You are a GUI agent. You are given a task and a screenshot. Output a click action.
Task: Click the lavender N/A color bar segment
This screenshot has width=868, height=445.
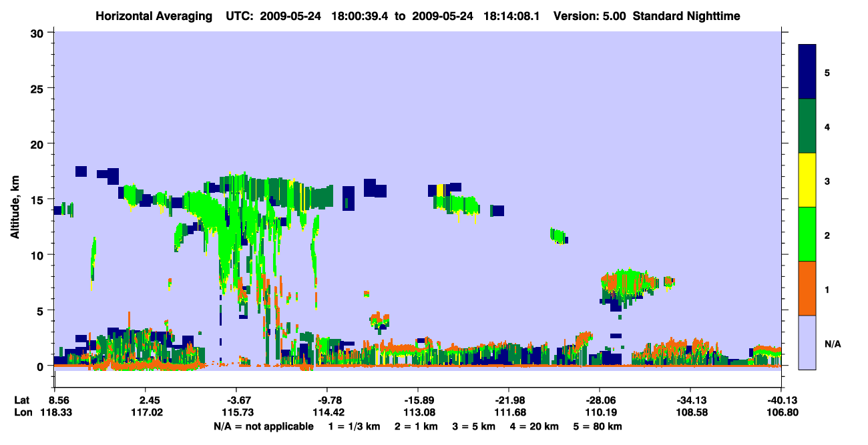[x=807, y=342]
